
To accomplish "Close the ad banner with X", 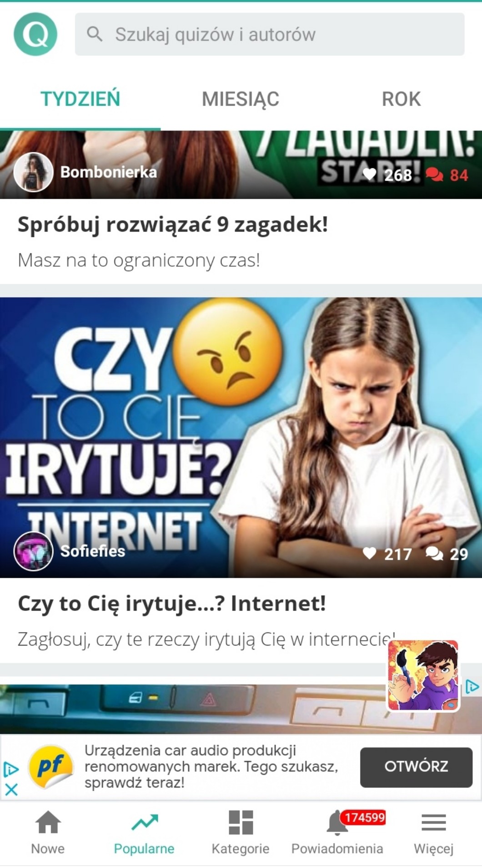I will 11,789.
